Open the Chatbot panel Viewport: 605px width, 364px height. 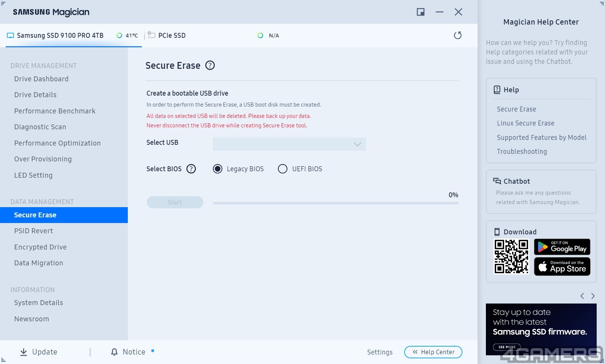(x=541, y=192)
